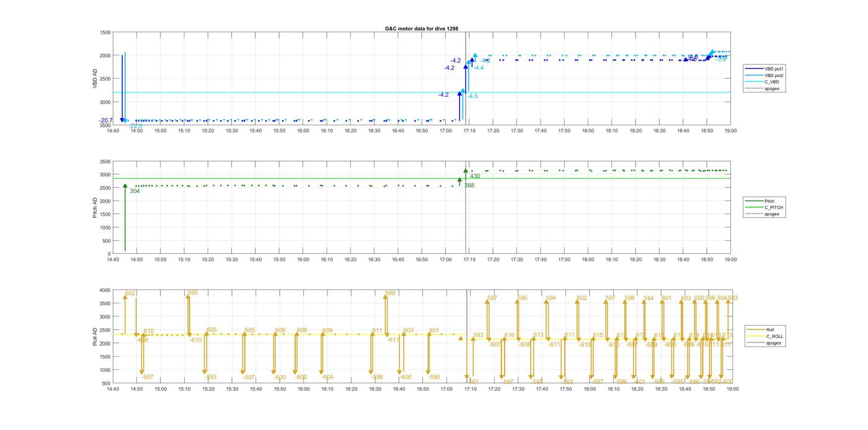Click the "-22.0" data label on VBD plot

point(135,126)
